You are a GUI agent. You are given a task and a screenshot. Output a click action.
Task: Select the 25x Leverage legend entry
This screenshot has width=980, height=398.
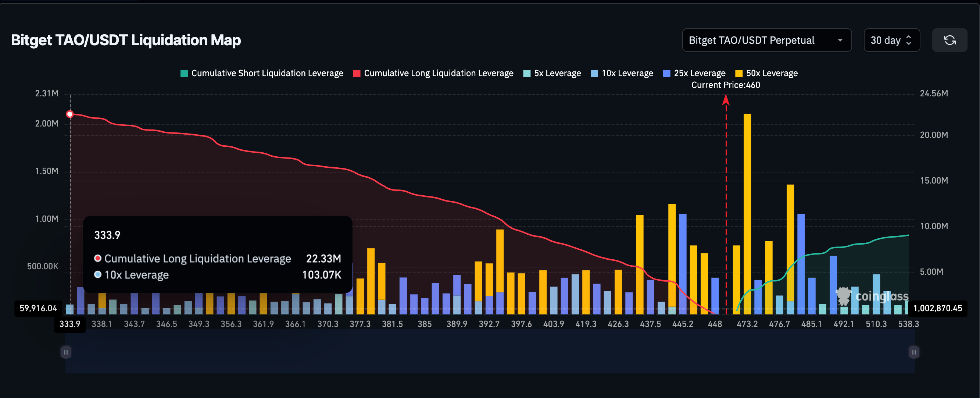point(694,73)
